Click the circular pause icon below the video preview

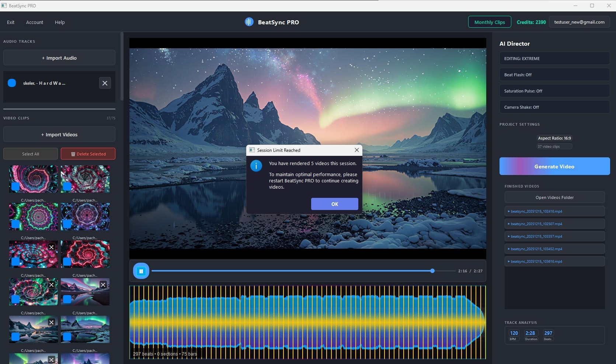click(141, 270)
